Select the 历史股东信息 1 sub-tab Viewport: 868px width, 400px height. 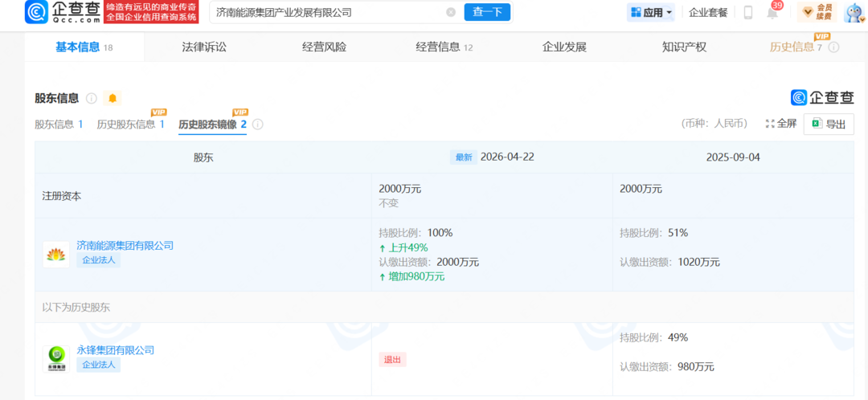tap(131, 124)
